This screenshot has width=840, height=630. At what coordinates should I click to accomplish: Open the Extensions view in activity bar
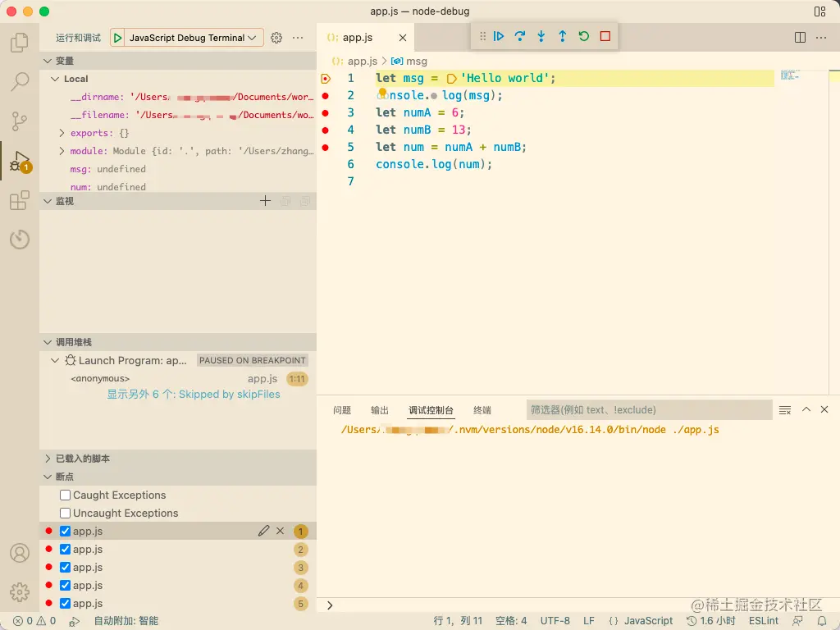pos(20,201)
